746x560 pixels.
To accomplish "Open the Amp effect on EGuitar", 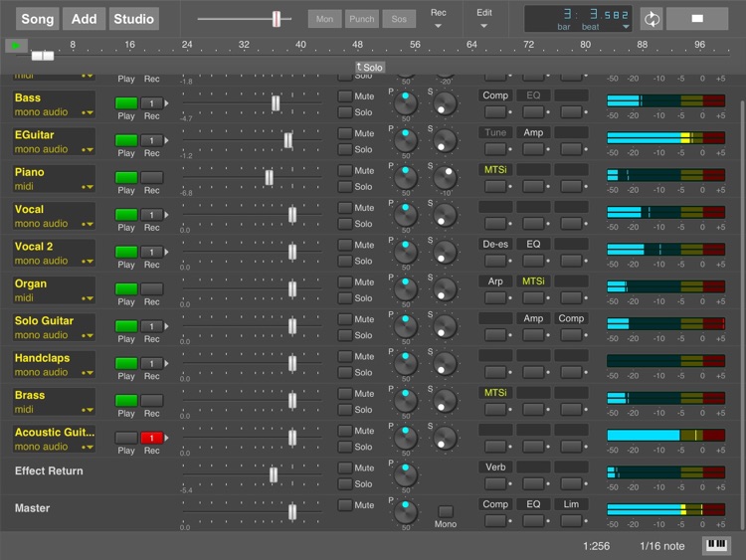I will pos(533,132).
